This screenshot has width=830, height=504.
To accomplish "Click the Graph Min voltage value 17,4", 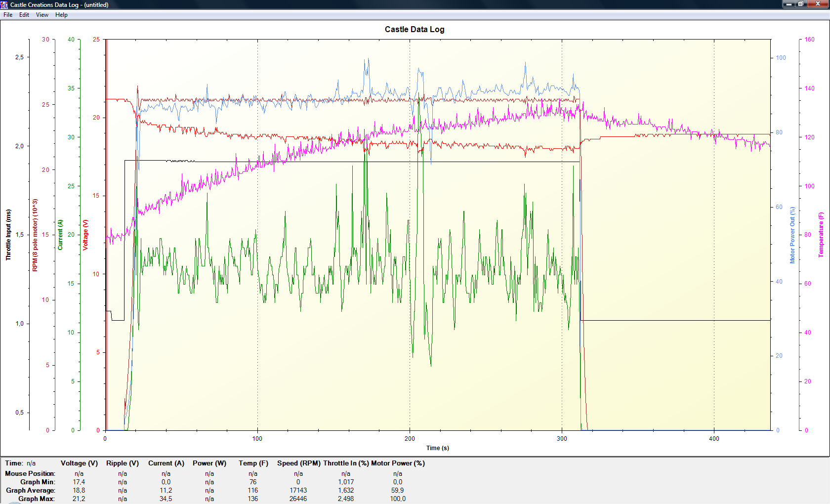I will pyautogui.click(x=79, y=482).
